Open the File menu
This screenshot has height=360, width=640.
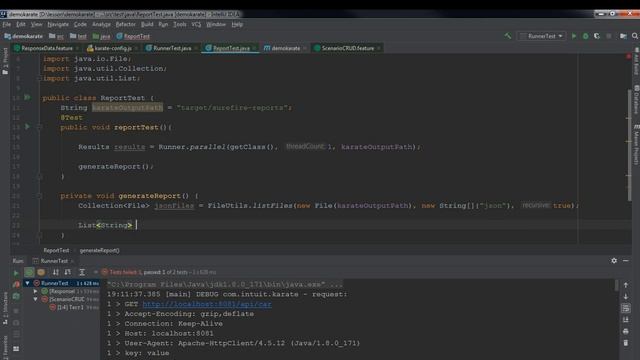(x=7, y=24)
